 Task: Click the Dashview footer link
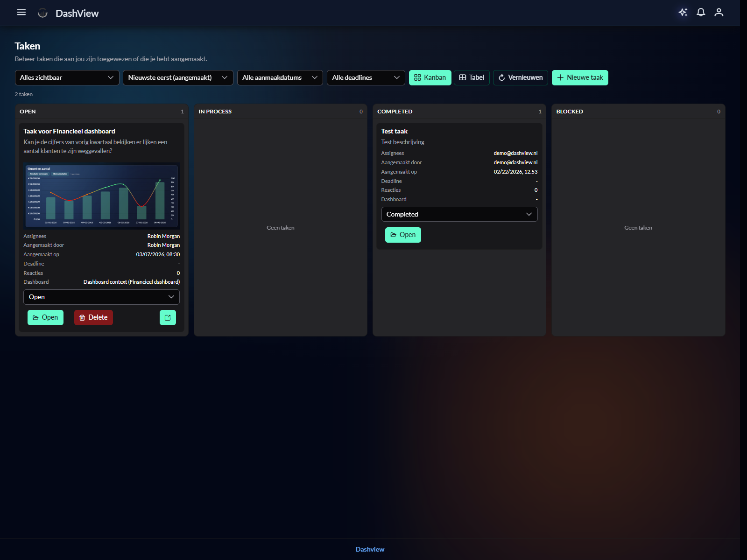coord(370,550)
